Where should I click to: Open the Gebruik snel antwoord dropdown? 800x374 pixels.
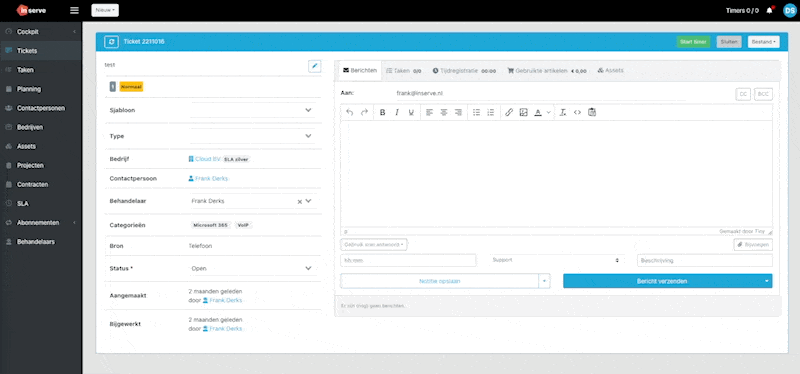point(373,244)
